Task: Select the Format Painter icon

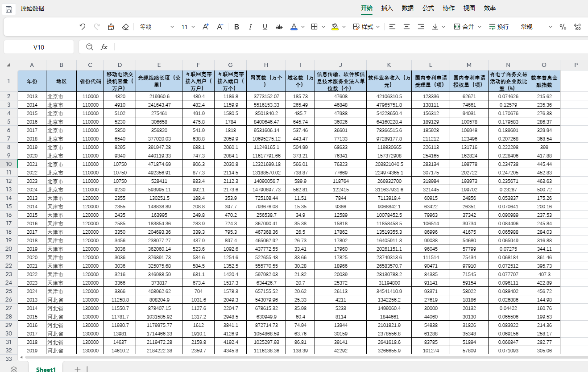Action: pos(111,27)
